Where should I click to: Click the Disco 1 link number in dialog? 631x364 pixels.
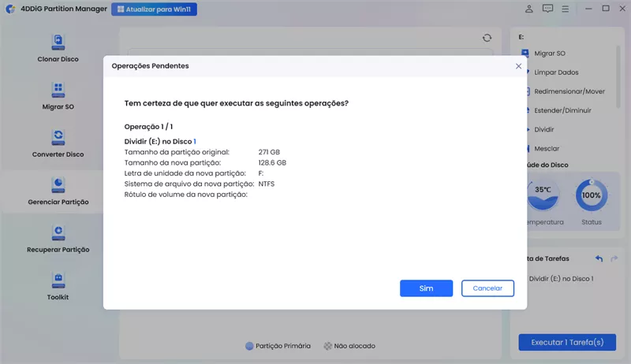(x=195, y=141)
